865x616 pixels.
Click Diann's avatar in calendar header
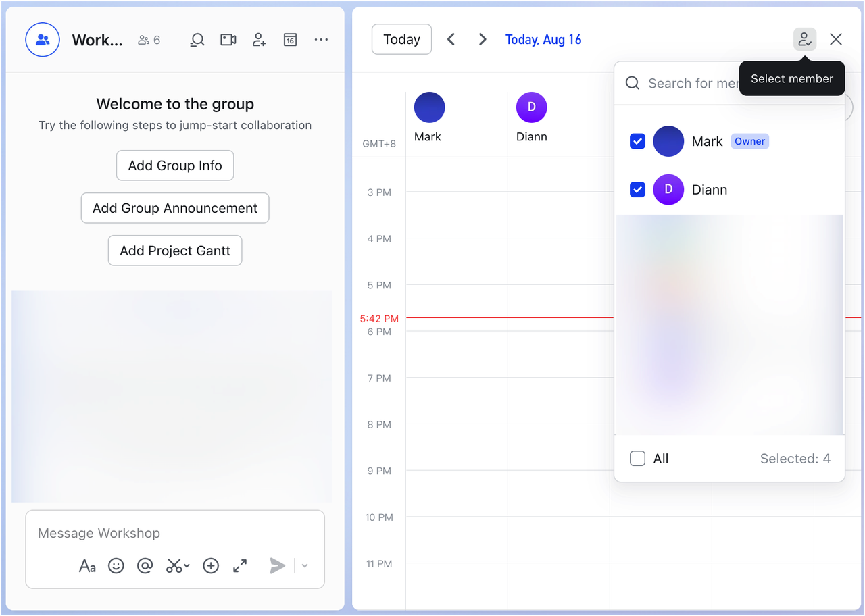tap(531, 107)
